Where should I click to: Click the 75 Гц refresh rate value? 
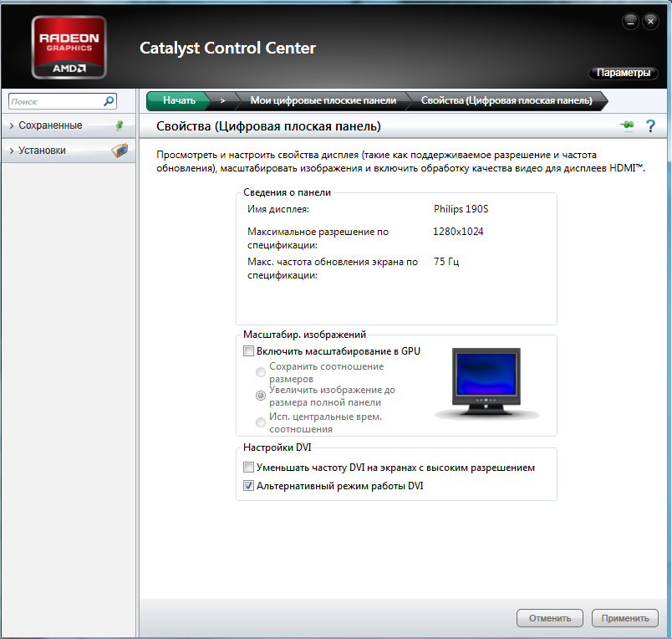pos(446,262)
